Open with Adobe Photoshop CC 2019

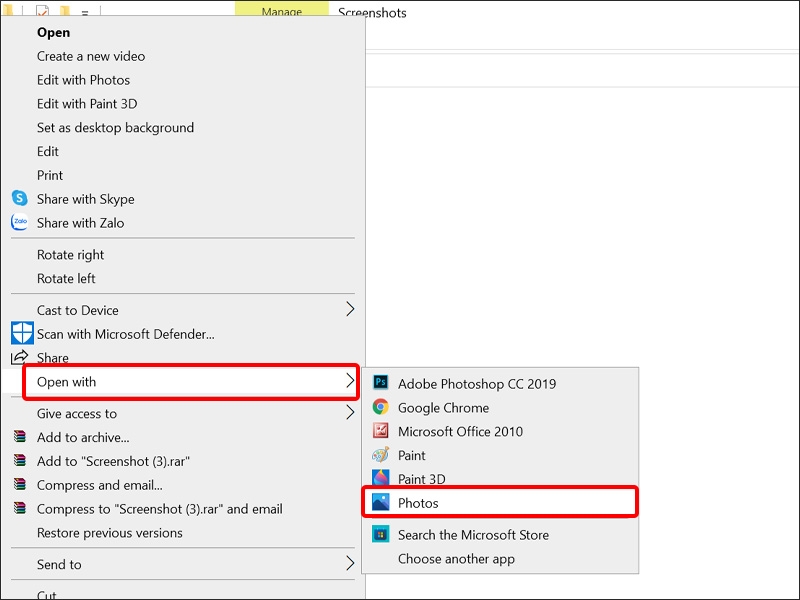477,384
